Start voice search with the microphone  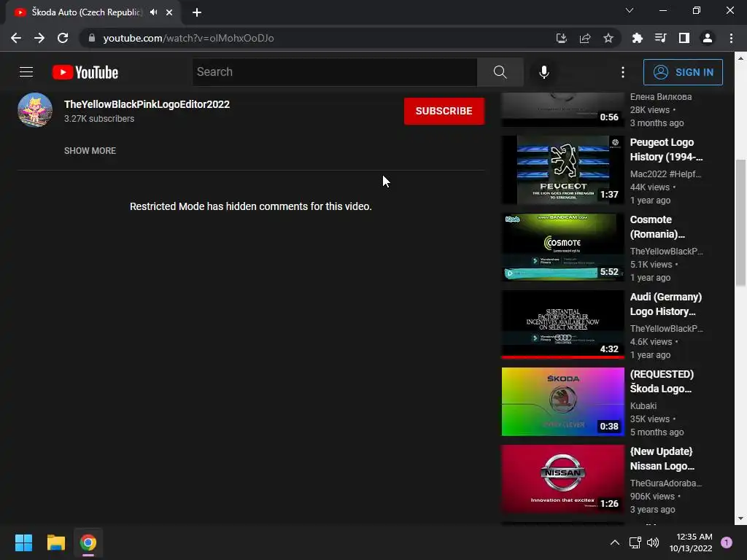click(x=543, y=72)
